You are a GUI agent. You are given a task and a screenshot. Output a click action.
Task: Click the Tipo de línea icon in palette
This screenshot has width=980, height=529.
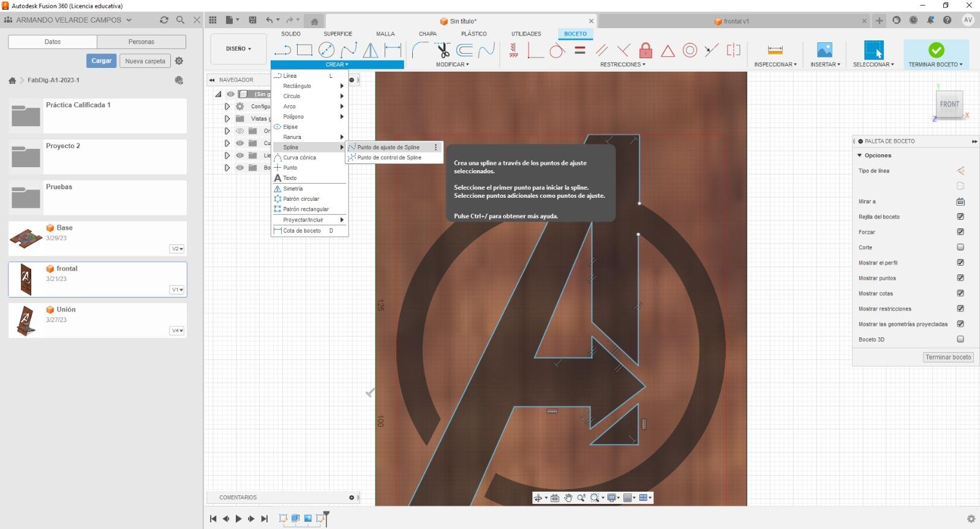(960, 171)
